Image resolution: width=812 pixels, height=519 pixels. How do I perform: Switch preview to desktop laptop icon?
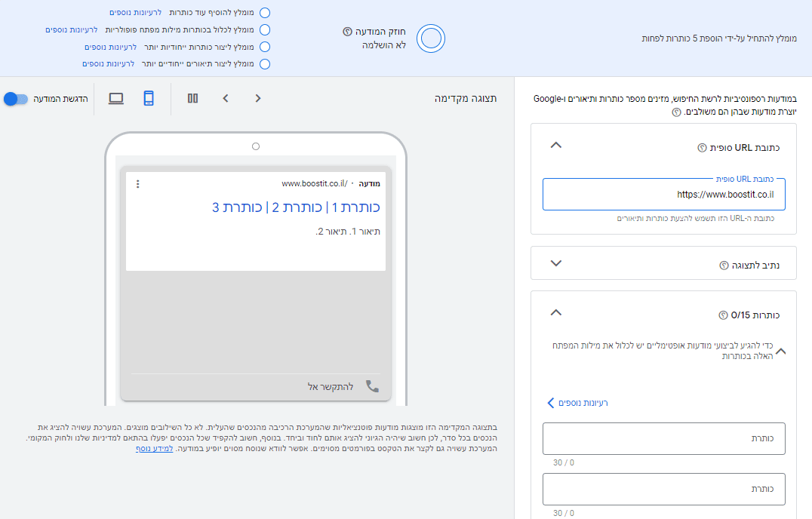[x=116, y=98]
